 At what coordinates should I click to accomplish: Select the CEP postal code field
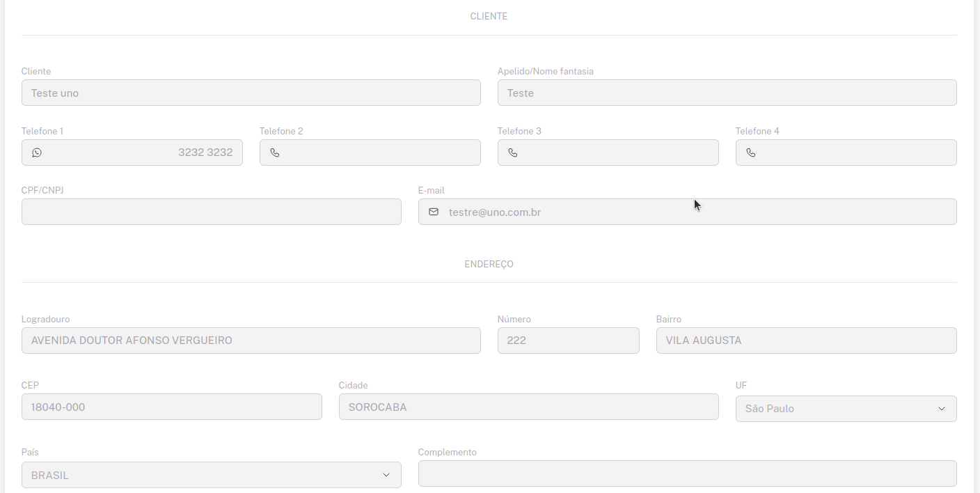[x=171, y=407]
